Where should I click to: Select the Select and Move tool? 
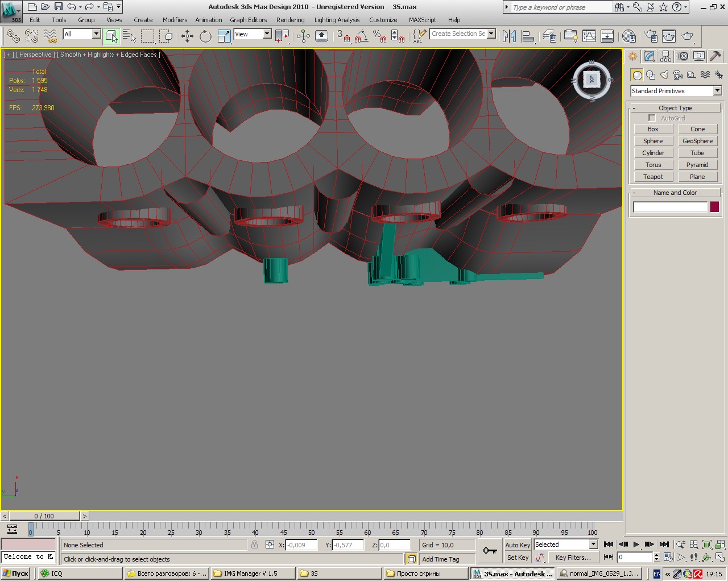coord(187,36)
